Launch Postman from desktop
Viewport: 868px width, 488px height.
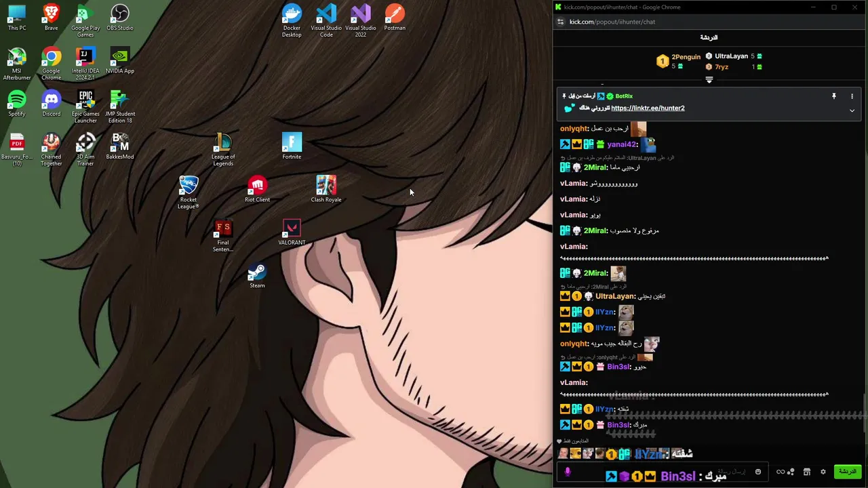(395, 18)
